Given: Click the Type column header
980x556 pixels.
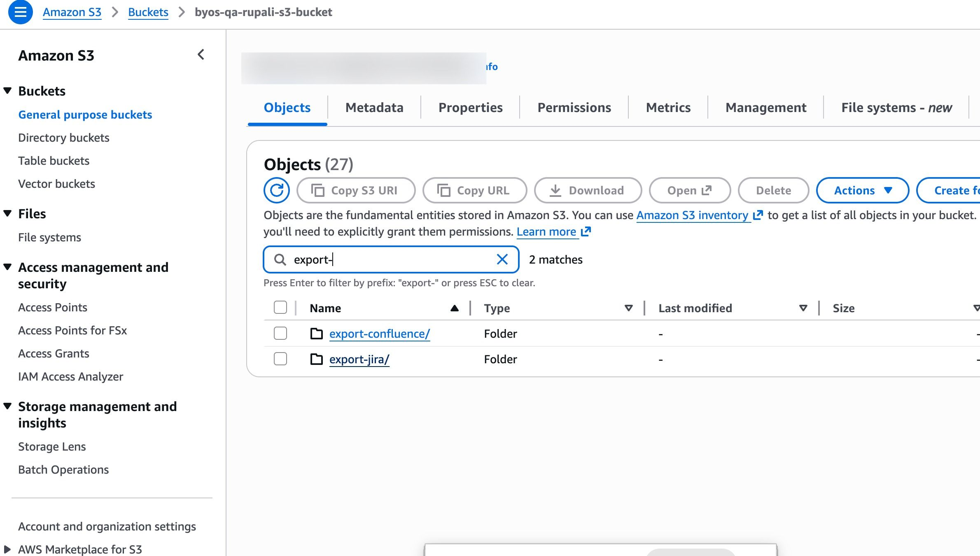Looking at the screenshot, I should click(x=497, y=308).
